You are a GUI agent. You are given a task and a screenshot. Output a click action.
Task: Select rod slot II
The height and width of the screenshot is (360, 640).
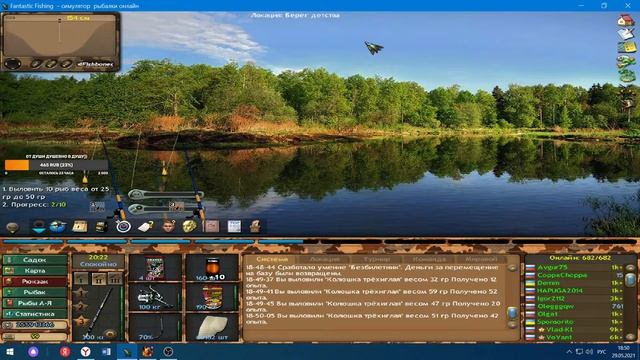[98, 278]
